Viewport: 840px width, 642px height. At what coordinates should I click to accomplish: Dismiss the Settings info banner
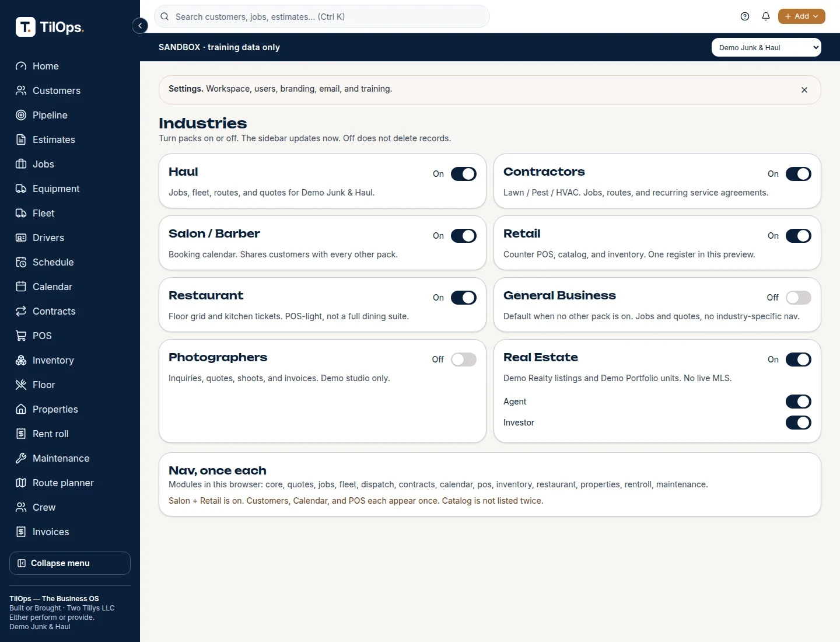pyautogui.click(x=804, y=90)
